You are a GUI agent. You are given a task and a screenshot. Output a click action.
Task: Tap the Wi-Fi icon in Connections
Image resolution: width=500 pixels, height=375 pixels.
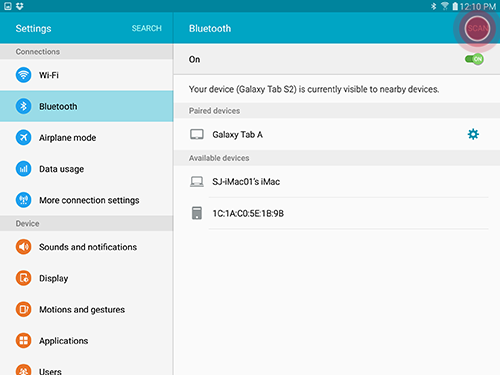point(23,75)
